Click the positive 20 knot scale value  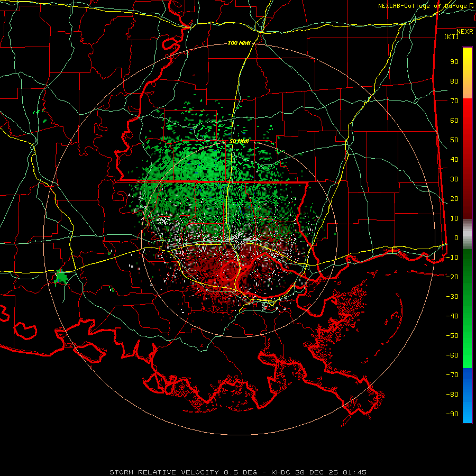454,199
